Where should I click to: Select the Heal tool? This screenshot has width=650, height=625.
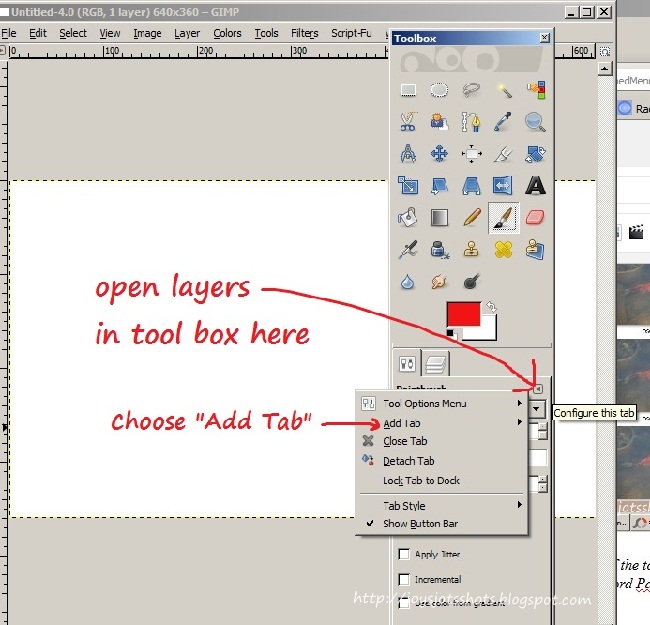pos(503,250)
